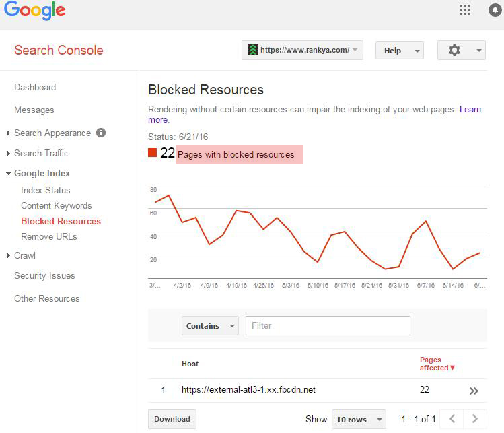Image resolution: width=504 pixels, height=433 pixels.
Task: Go to previous page of results arrow
Action: (452, 419)
